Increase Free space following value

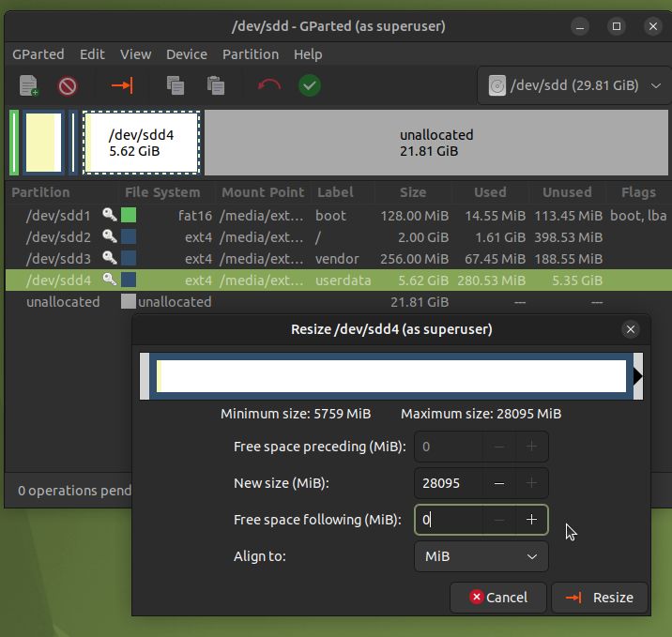coord(531,520)
